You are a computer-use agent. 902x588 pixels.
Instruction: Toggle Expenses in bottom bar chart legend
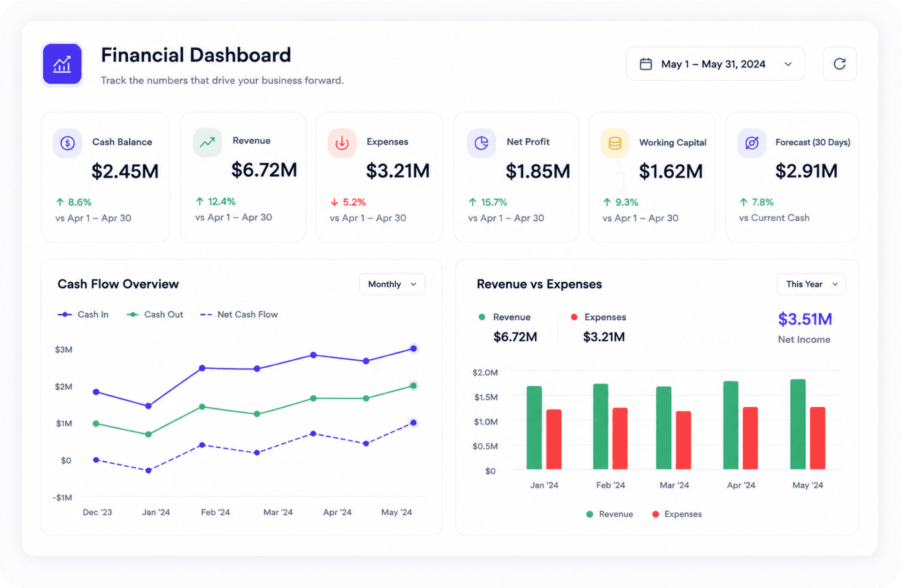tap(677, 514)
